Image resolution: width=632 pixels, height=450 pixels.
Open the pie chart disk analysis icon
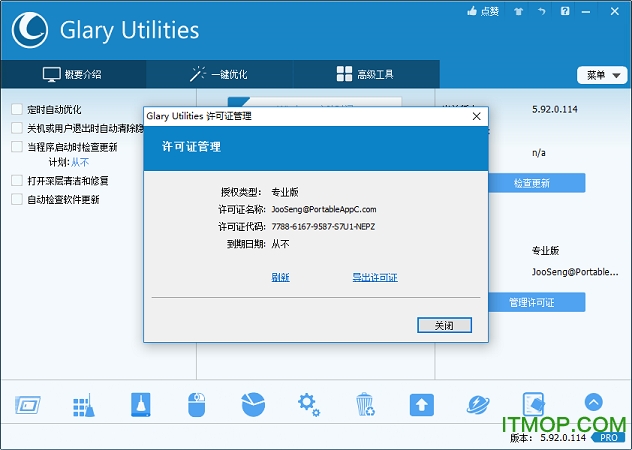252,405
